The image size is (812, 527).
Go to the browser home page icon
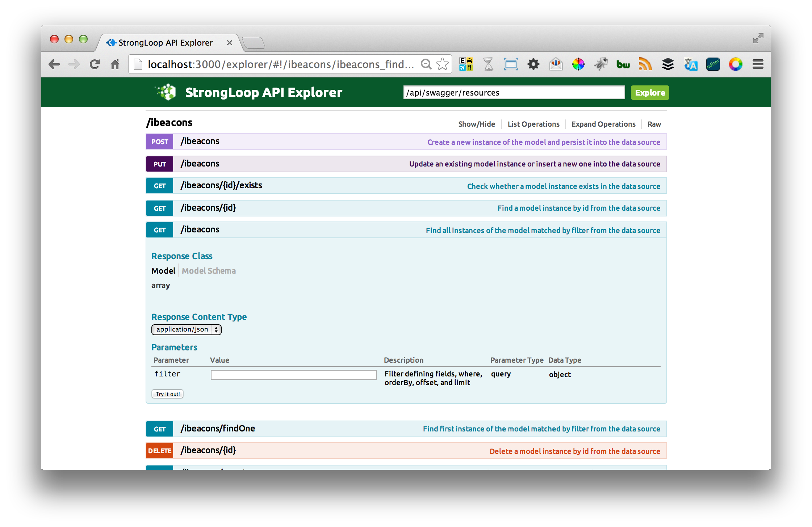coord(115,64)
